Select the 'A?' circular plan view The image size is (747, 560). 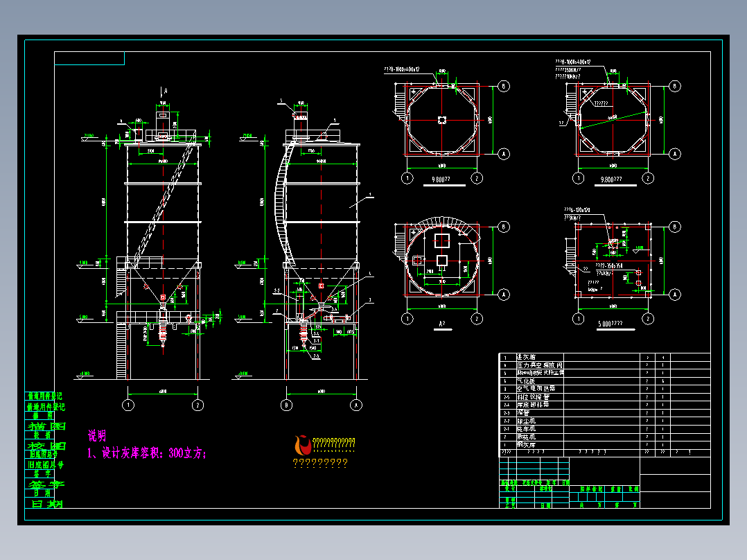[441, 260]
